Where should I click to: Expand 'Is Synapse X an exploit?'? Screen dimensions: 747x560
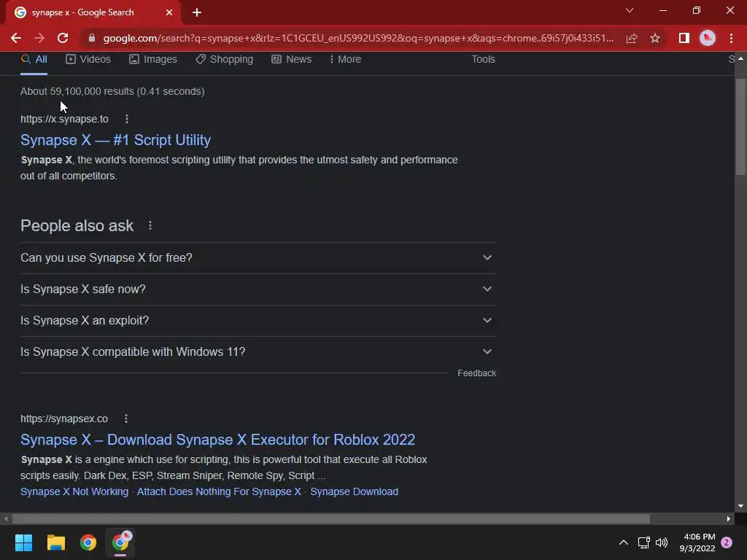click(258, 321)
